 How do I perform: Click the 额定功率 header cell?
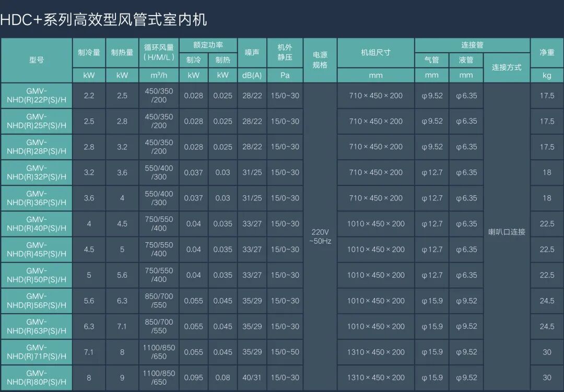tap(208, 45)
